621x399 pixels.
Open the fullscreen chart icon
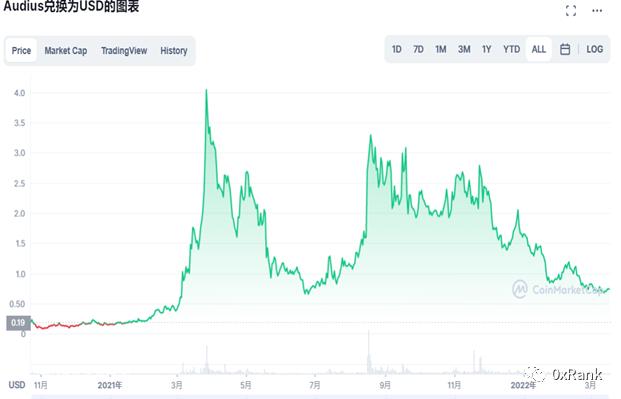[571, 10]
